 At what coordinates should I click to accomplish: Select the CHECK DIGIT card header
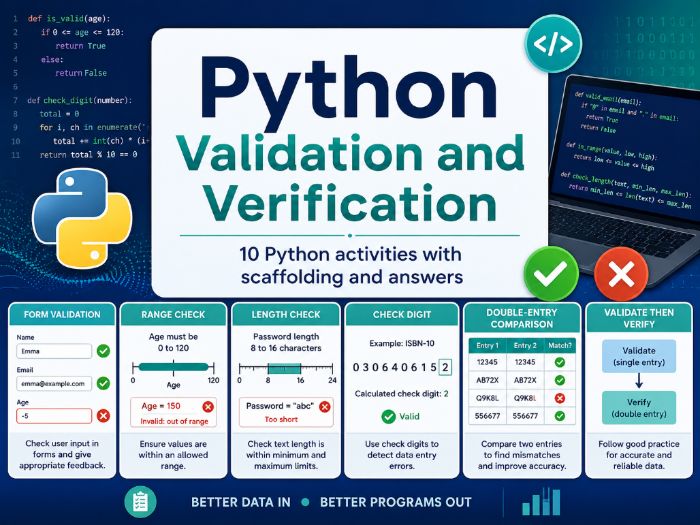(402, 314)
